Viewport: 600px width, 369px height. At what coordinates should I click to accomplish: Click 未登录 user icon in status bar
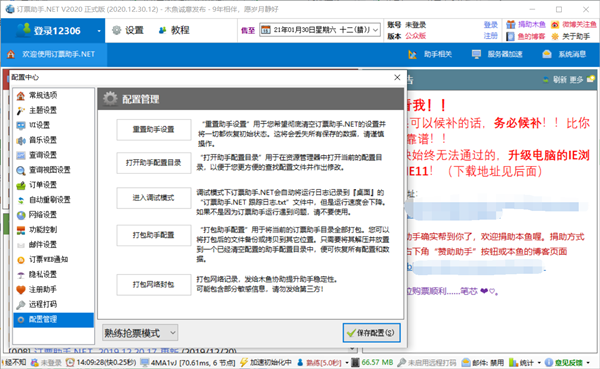click(46, 362)
